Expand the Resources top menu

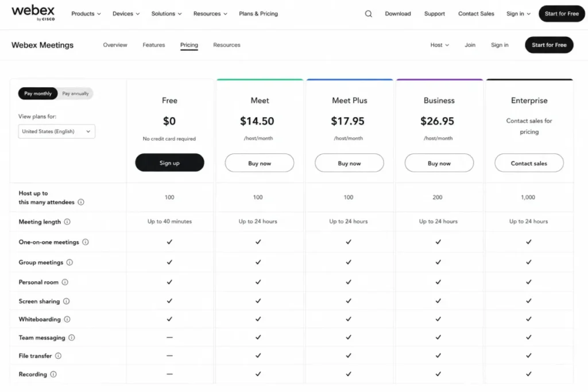[210, 14]
